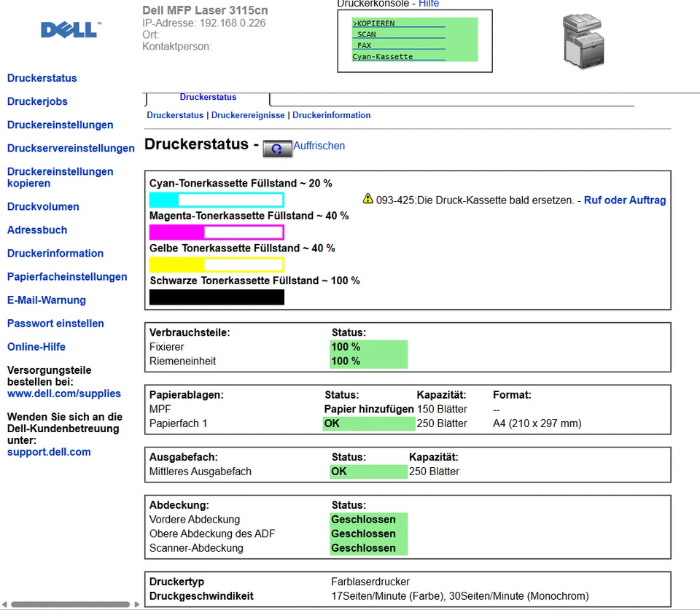Screen dimensions: 700x610
Task: Open Druckerjobs from the sidebar
Action: [37, 101]
